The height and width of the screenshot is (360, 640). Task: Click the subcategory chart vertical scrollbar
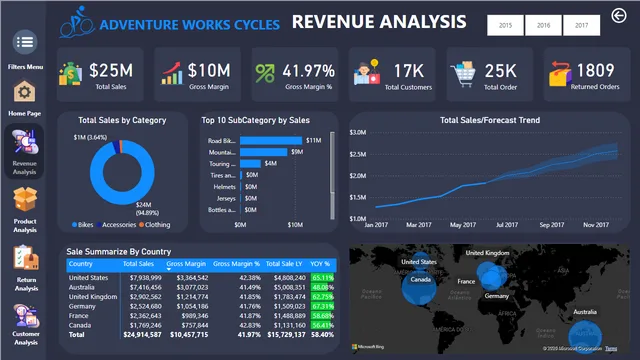(x=332, y=176)
